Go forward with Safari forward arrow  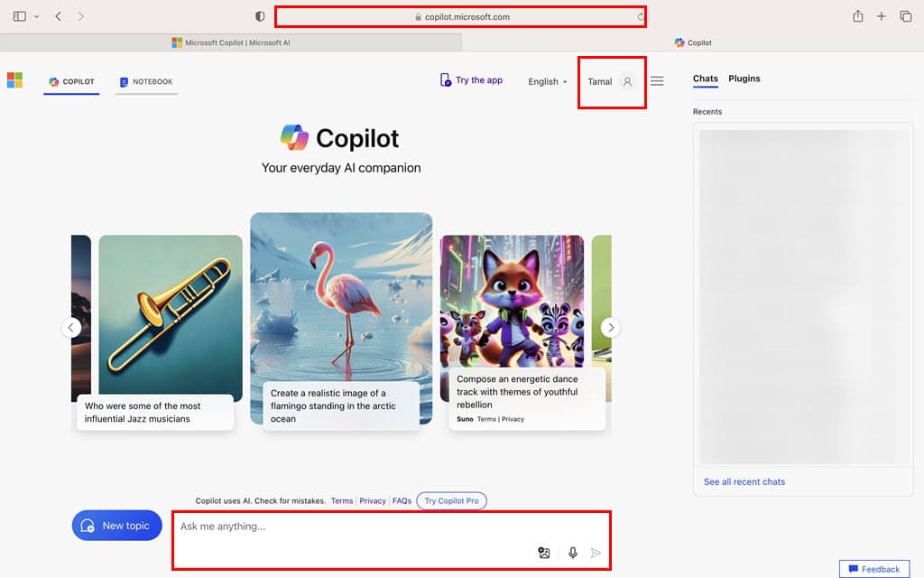click(80, 16)
